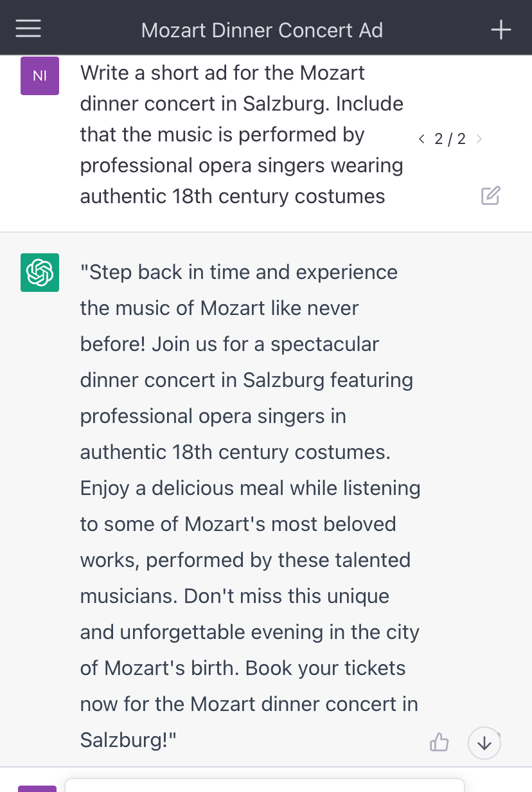
Task: Edit the Mozart ad prompt message
Action: [x=490, y=196]
